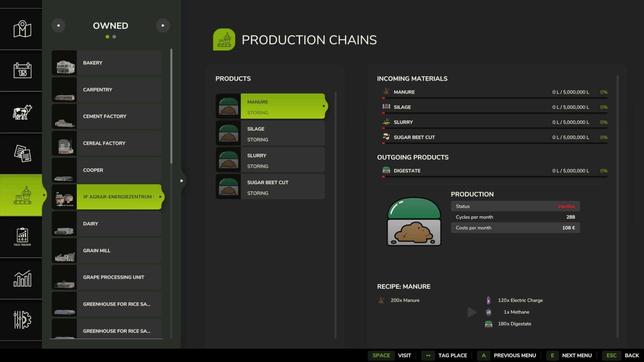Switch to second page dot under Owned
Viewport: 644px width, 362px height.
[114, 37]
